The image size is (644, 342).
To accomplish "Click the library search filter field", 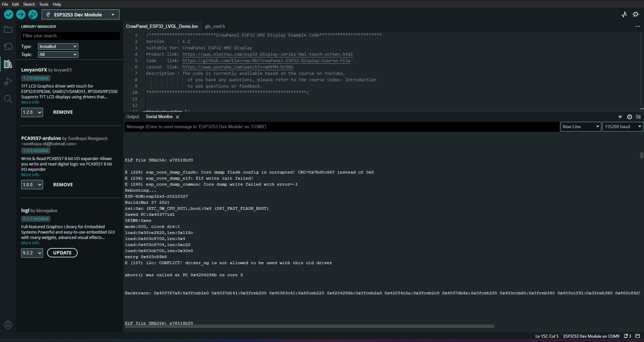I will (71, 36).
